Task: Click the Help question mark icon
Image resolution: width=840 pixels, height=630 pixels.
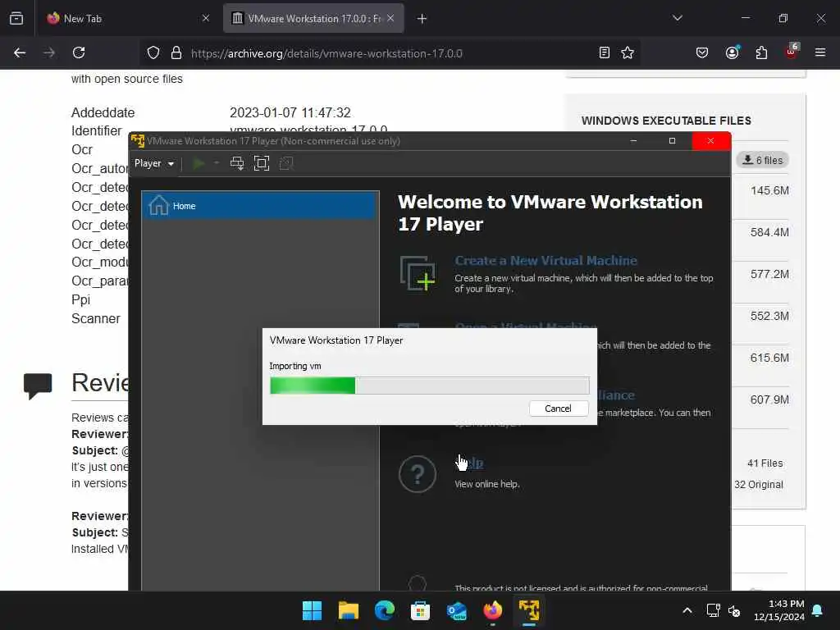Action: [x=418, y=474]
